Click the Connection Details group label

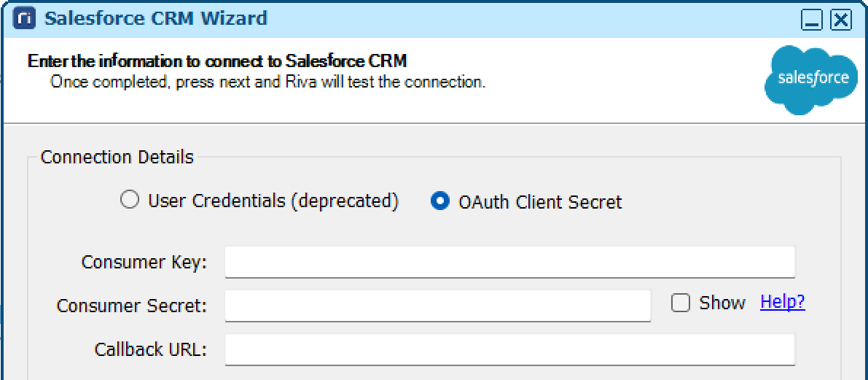click(117, 158)
